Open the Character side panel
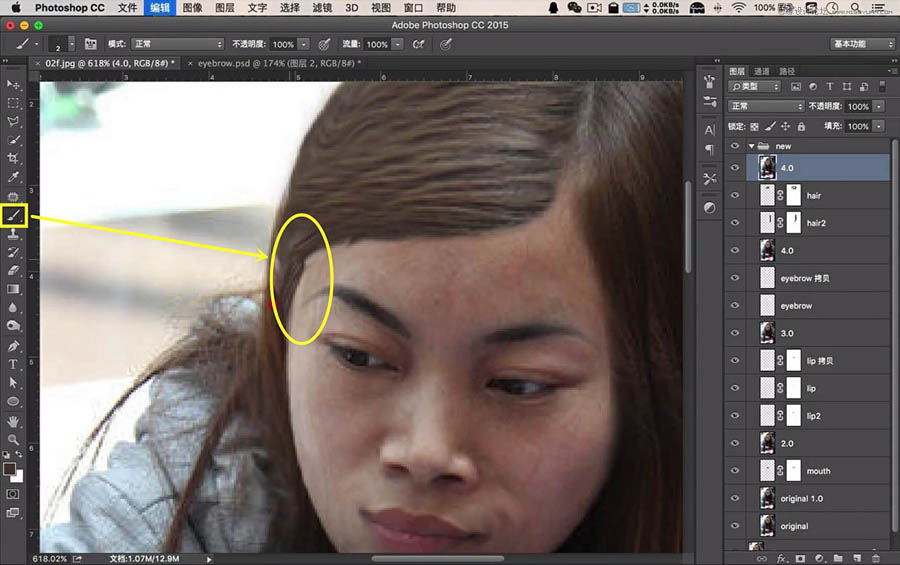 point(710,130)
